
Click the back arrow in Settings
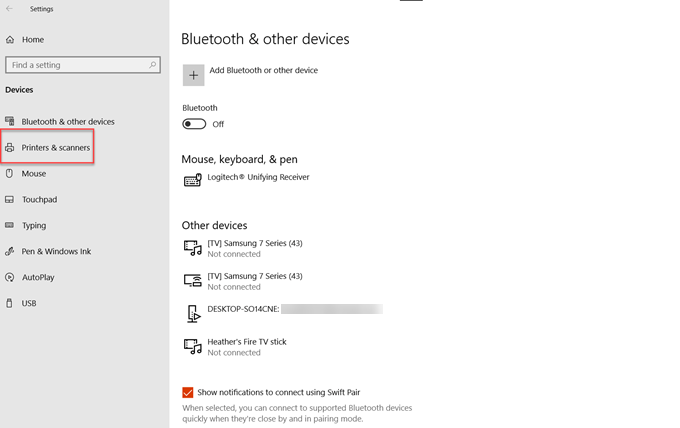click(10, 9)
